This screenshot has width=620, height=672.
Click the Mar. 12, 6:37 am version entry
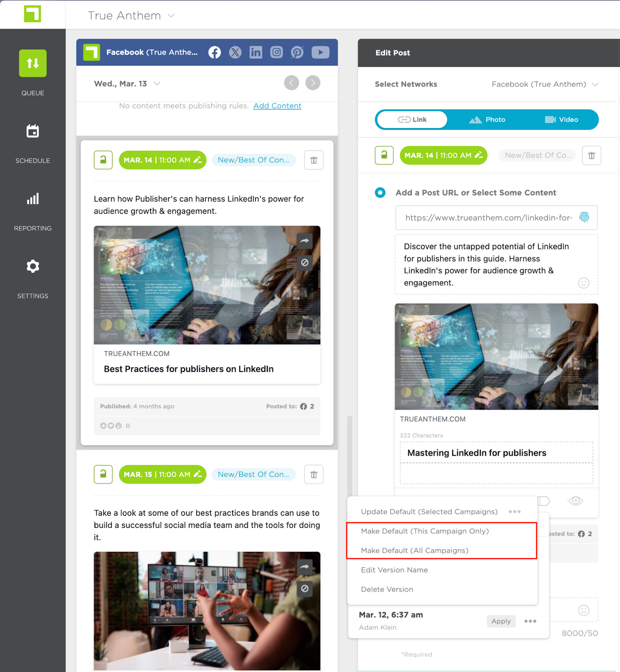(391, 615)
